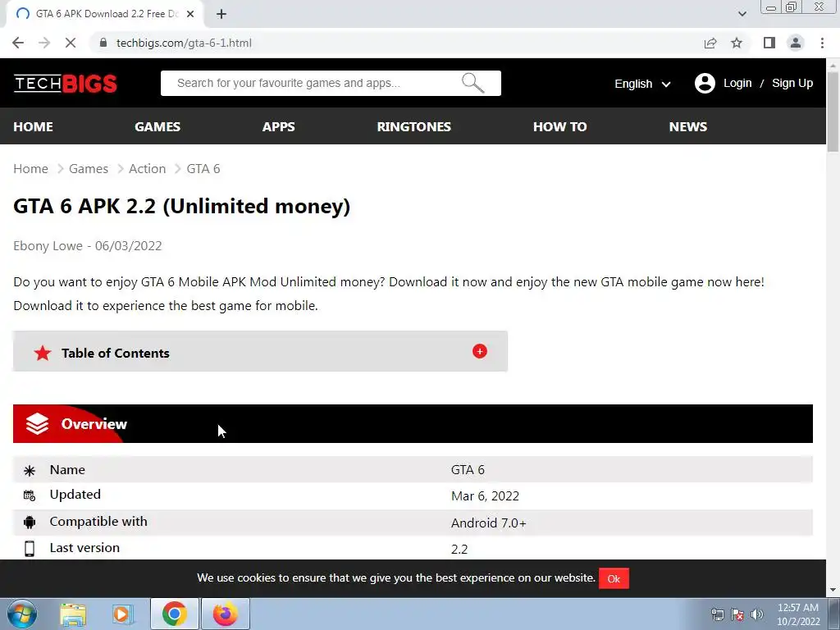Open the tab search chevron
Image resolution: width=840 pixels, height=630 pixels.
[x=742, y=14]
